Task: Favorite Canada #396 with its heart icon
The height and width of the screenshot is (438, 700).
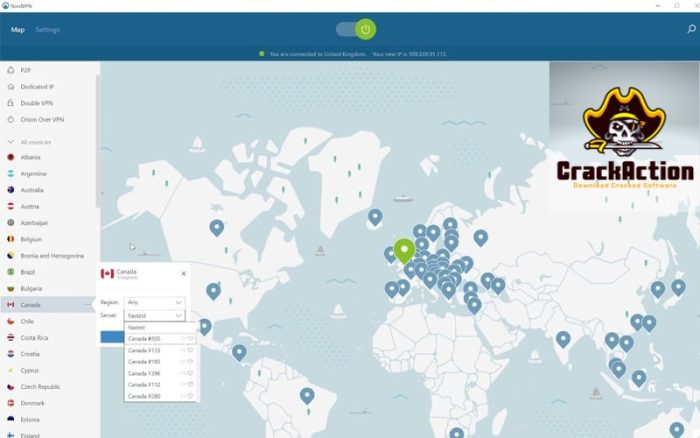Action: coord(191,373)
